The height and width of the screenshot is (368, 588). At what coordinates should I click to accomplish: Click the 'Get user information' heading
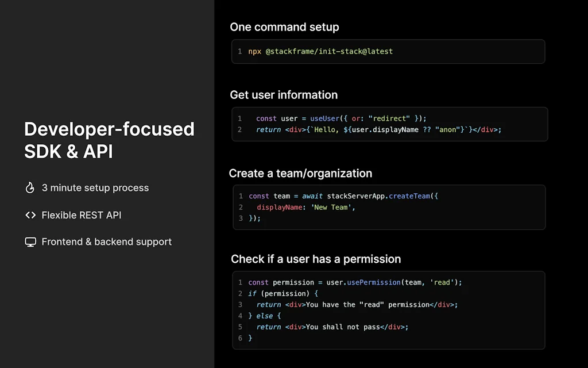click(x=284, y=95)
